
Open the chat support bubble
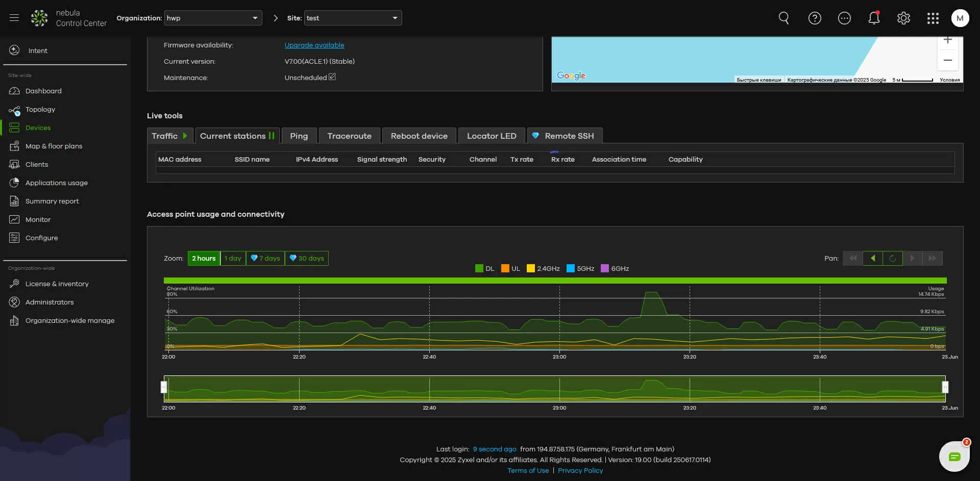tap(954, 457)
